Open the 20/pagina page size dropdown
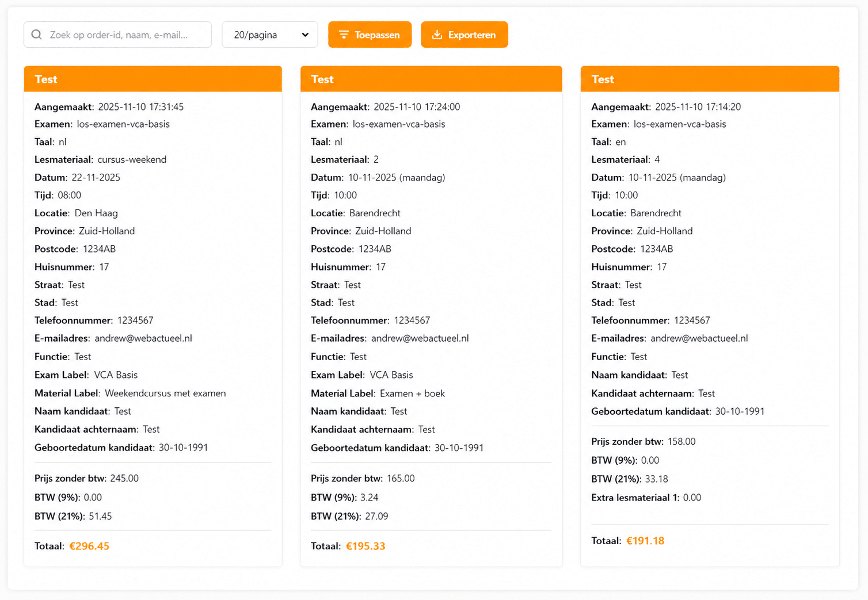Viewport: 868px width, 600px height. 269,35
